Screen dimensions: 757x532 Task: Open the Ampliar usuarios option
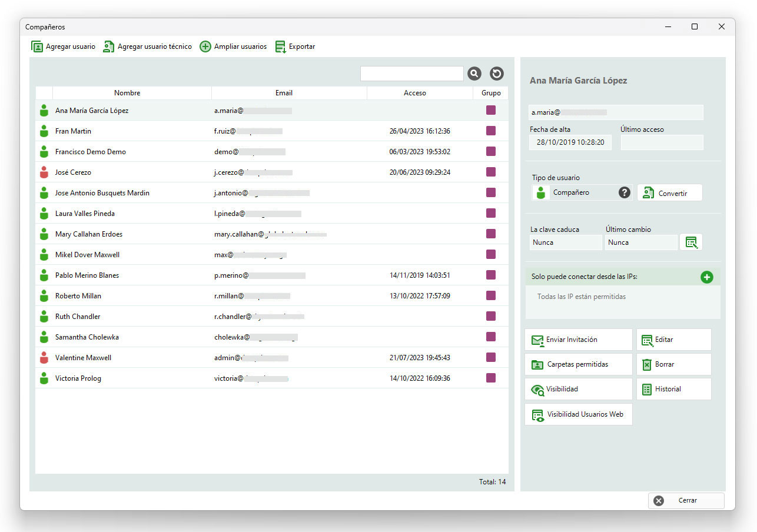(x=233, y=46)
